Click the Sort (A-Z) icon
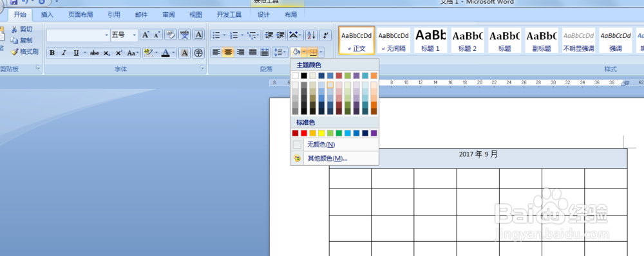 (311, 35)
